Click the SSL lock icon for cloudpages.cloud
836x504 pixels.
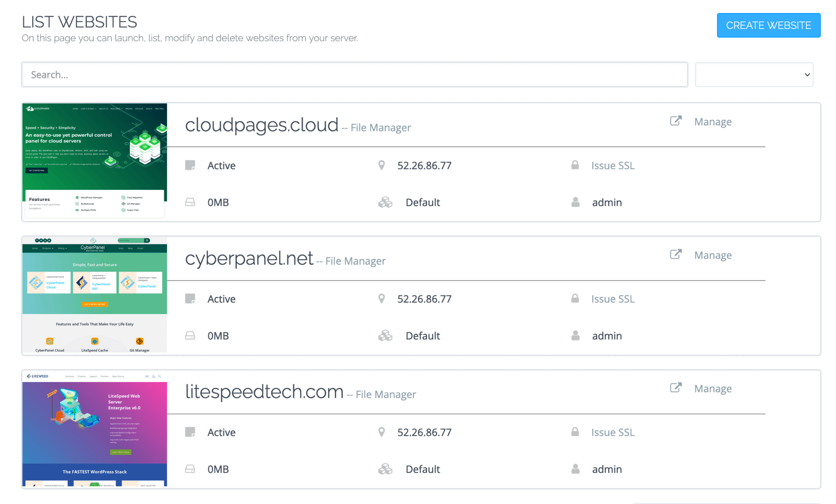[575, 165]
